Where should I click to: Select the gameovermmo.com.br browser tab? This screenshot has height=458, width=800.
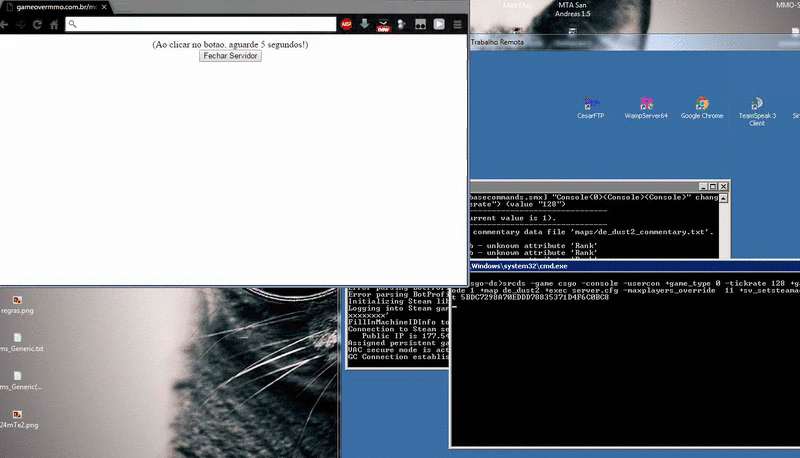coord(55,7)
